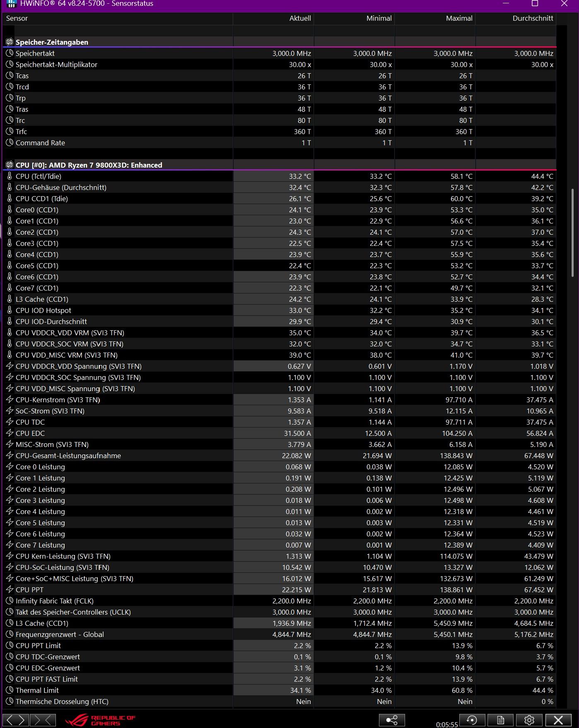Viewport: 579px width, 728px height.
Task: Click the thermometer icon beside CPU (Tctl/Tdie)
Action: click(10, 176)
